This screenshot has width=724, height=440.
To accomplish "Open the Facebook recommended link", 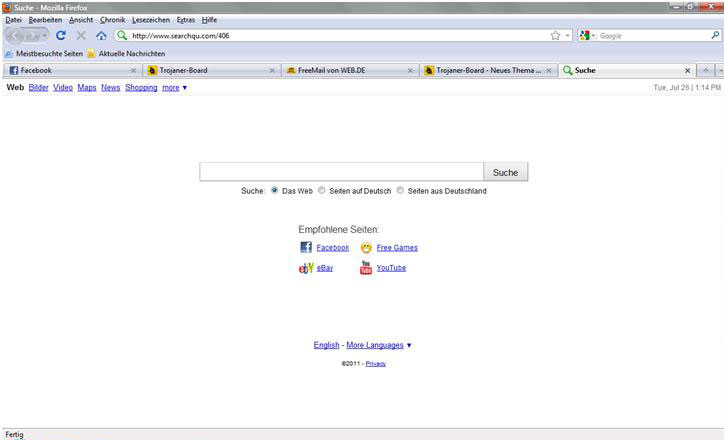I will coord(333,248).
